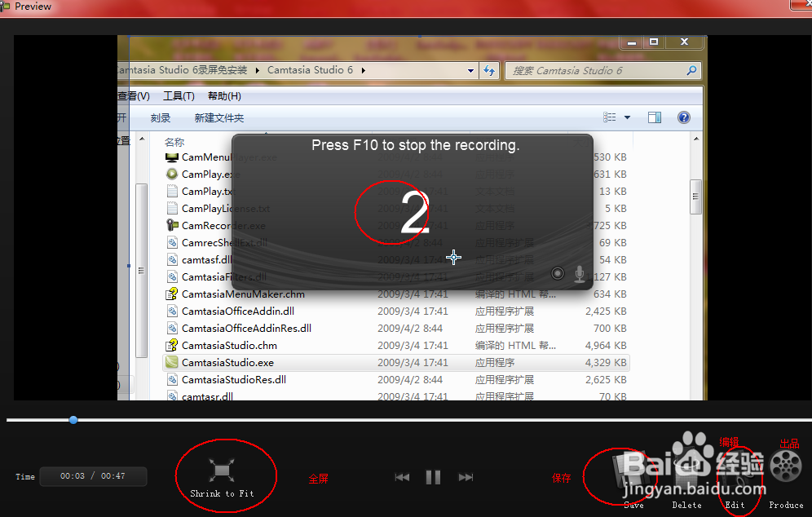Click the camtasf.dll file icon

(173, 259)
